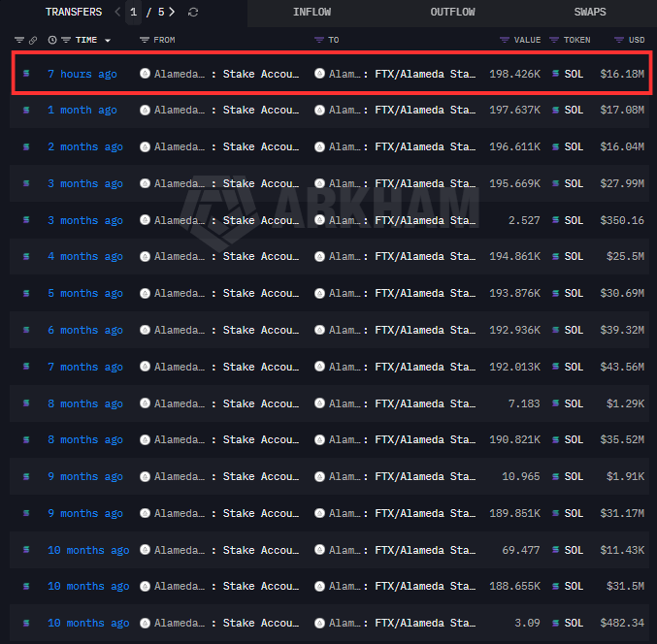The height and width of the screenshot is (644, 657).
Task: Select the $27.99M USD amount
Action: tap(622, 183)
